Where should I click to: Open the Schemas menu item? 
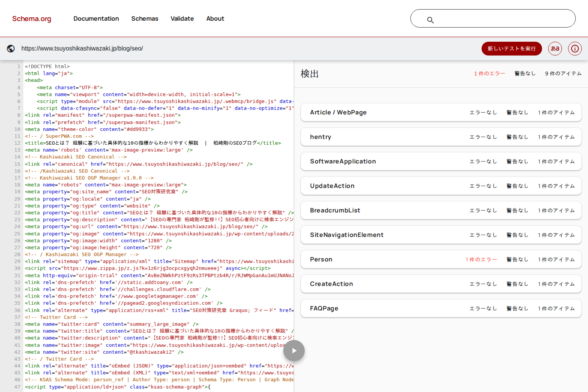tap(145, 19)
